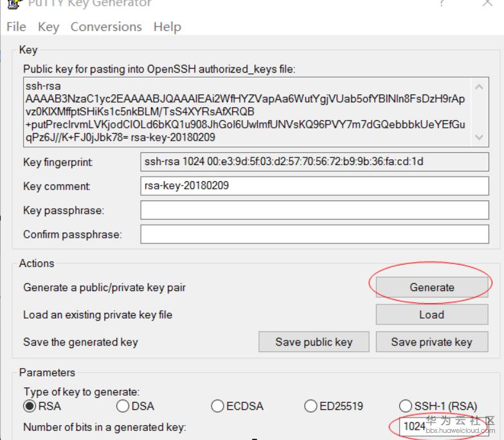Click 'Generate a public/private key pair' label
This screenshot has width=504, height=440.
(104, 288)
